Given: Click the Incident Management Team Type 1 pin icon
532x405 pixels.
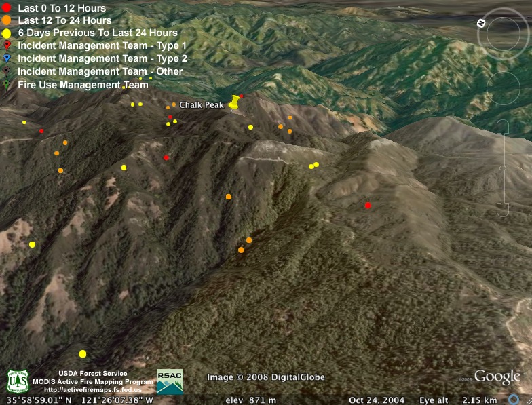Looking at the screenshot, I should [7, 45].
